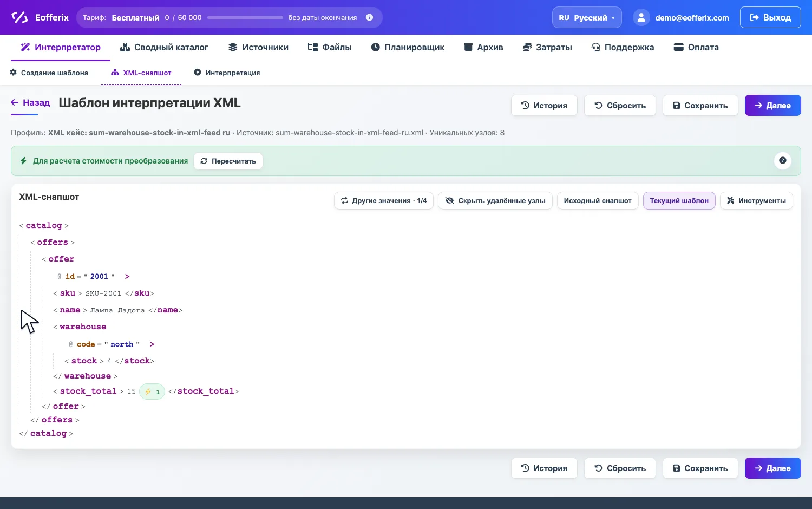The width and height of the screenshot is (812, 509).
Task: Click the top Сбросить button
Action: (620, 106)
